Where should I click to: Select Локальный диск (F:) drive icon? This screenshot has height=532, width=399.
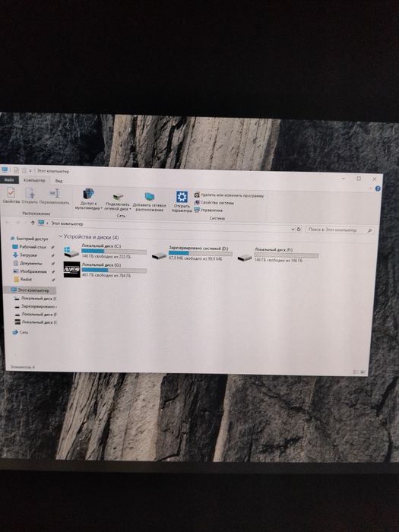tap(245, 258)
